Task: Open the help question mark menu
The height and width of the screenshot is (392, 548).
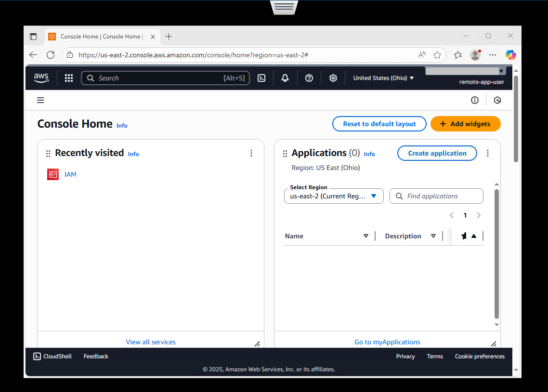Action: [x=309, y=78]
